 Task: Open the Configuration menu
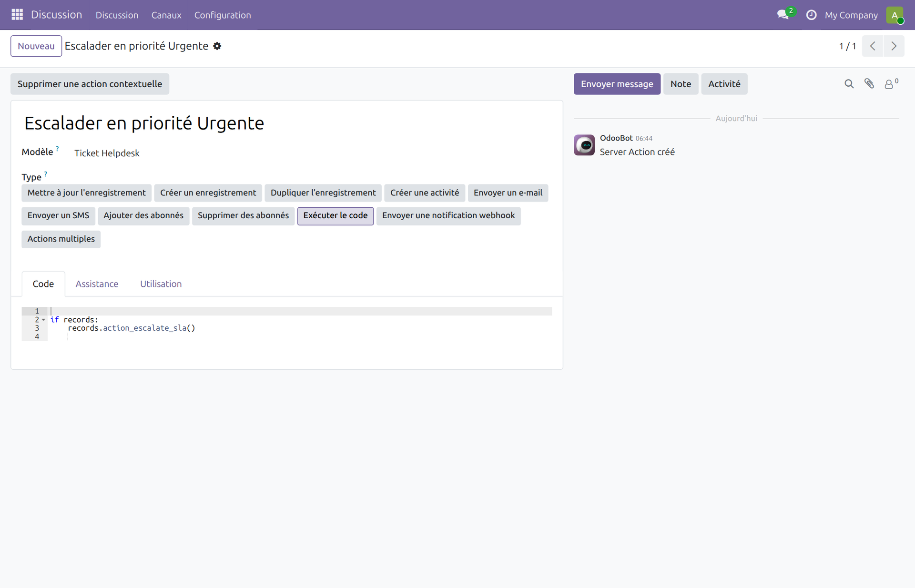223,15
